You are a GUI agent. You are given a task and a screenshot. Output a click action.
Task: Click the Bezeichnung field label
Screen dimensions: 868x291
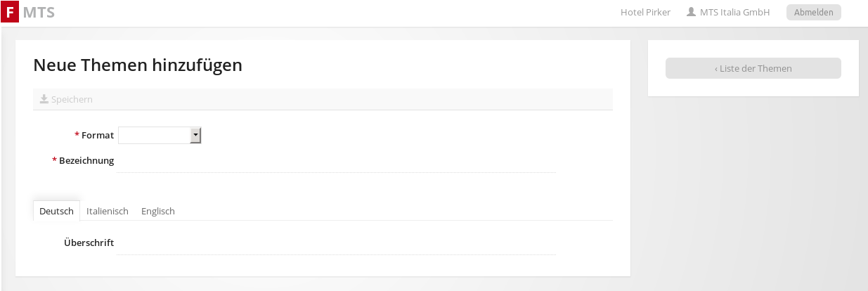[86, 161]
